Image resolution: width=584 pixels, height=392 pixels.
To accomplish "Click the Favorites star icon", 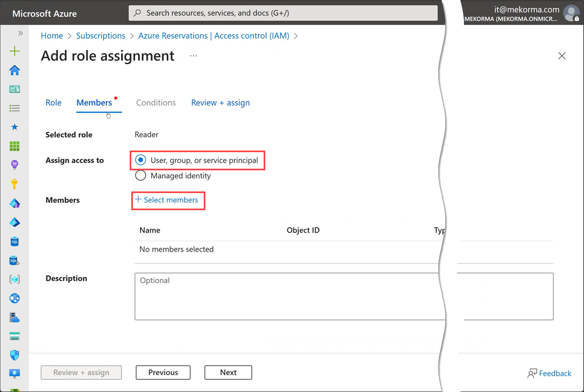I will pos(14,127).
